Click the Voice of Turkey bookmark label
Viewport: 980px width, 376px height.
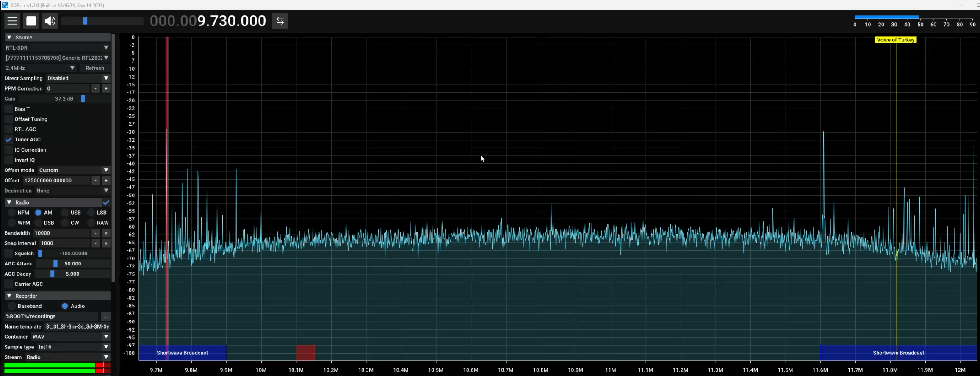point(895,40)
